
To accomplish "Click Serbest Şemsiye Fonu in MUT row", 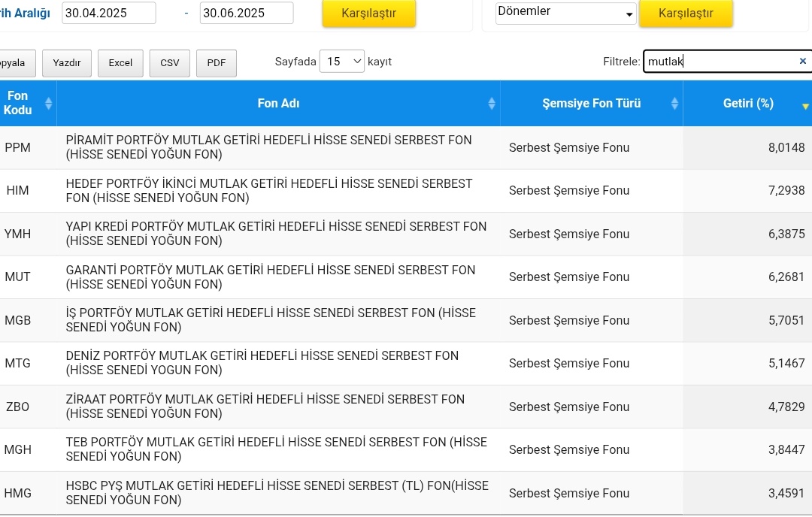I will click(x=569, y=277).
